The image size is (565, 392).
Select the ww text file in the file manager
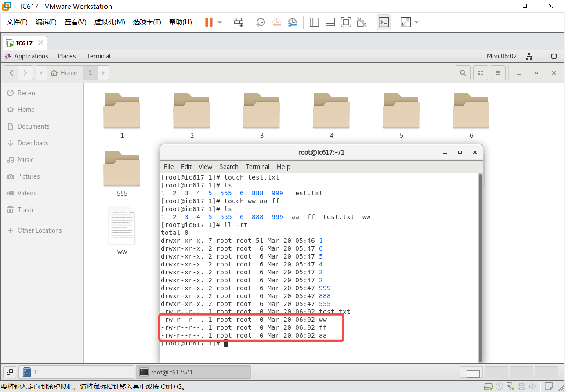coord(122,226)
